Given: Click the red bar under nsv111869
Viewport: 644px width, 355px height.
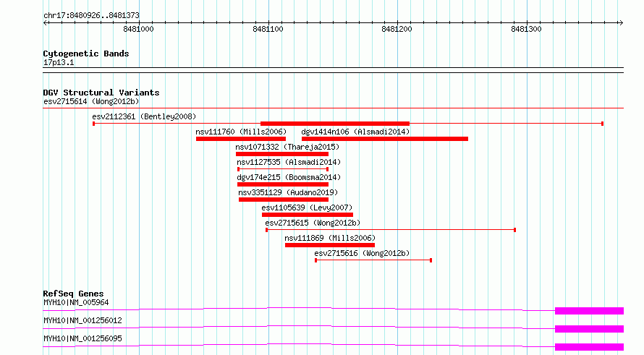Looking at the screenshot, I should [330, 245].
